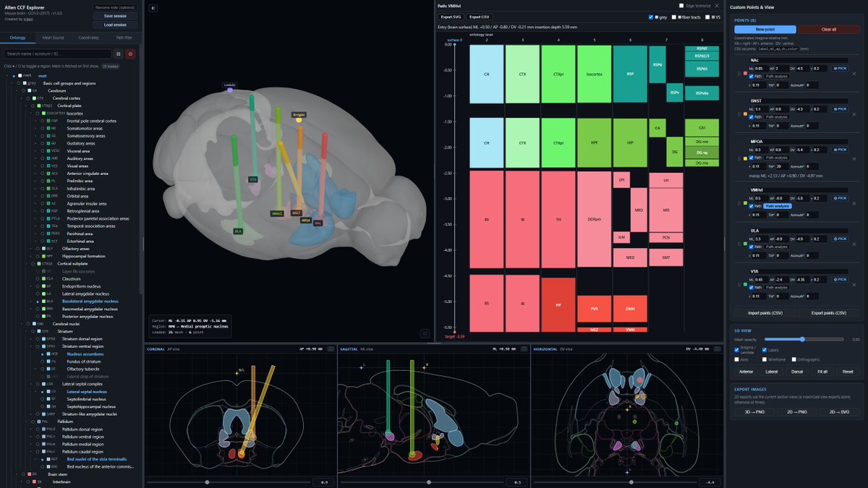Uncheck the Labels checkbox in 3D View
The height and width of the screenshot is (488, 868).
coord(765,351)
